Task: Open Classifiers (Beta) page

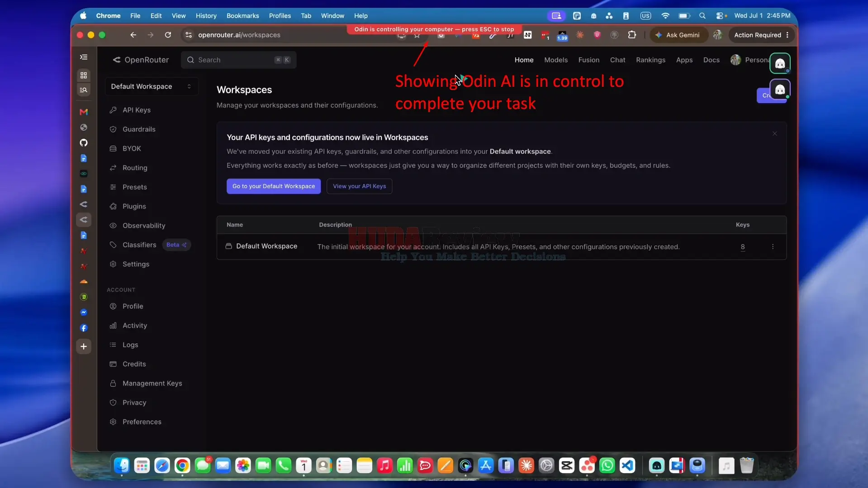Action: click(x=139, y=245)
